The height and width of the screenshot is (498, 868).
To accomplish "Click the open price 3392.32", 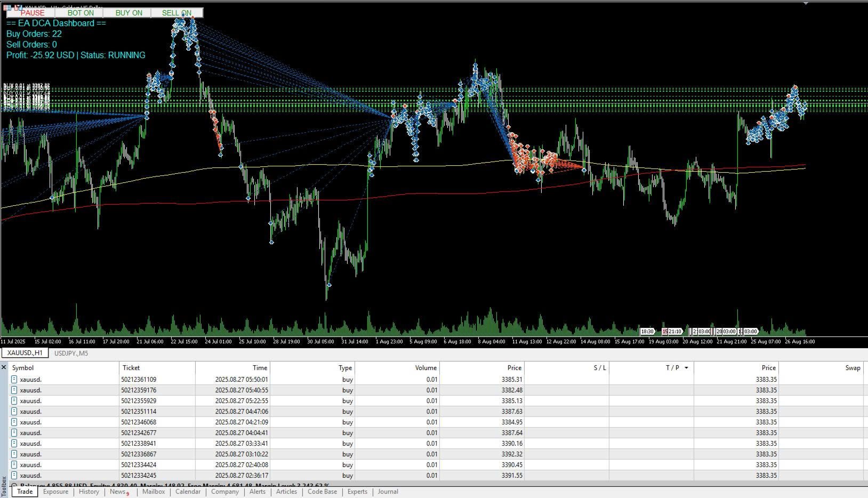I will tap(512, 454).
